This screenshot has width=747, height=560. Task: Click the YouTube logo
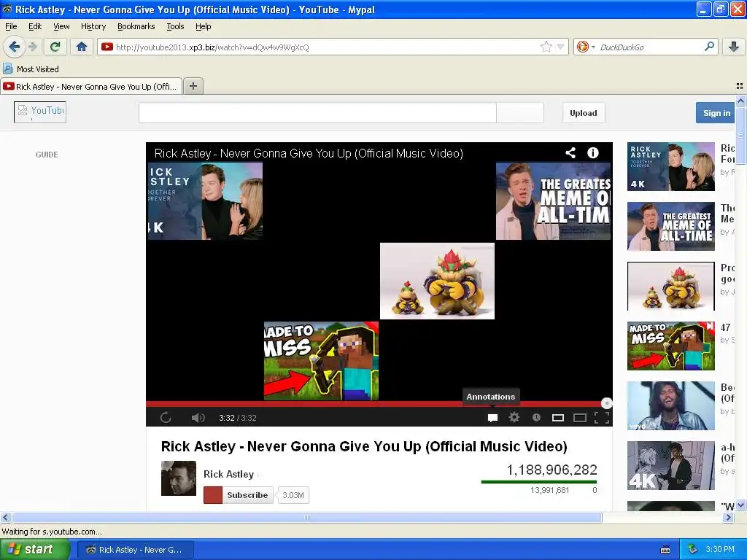pos(40,112)
